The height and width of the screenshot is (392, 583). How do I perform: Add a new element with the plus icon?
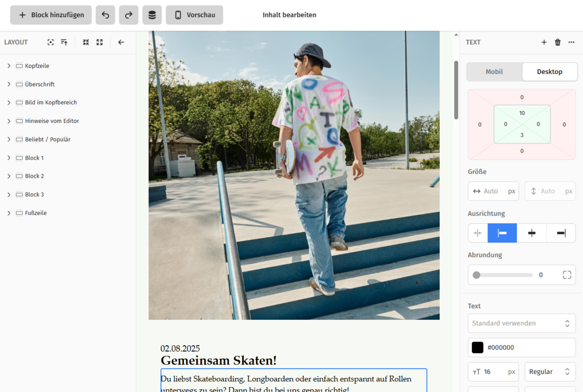(x=544, y=42)
